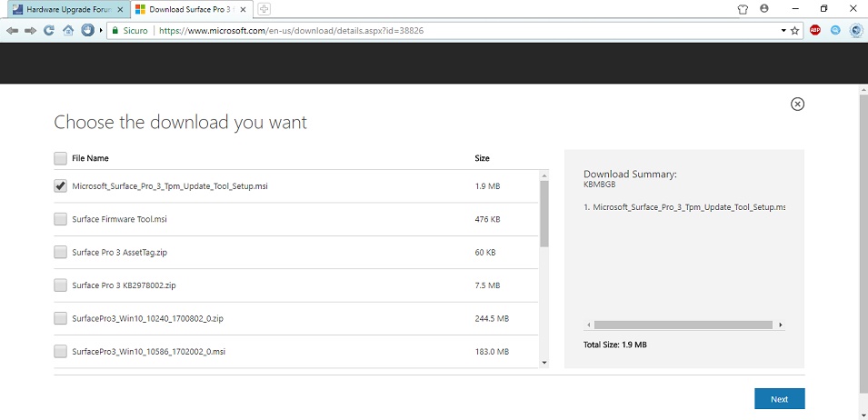Viewport: 868px width, 420px height.
Task: Uncheck Microsoft_Surface_Pro_3_Tpm_Update_Tool_Setup.msi
Action: tap(60, 186)
